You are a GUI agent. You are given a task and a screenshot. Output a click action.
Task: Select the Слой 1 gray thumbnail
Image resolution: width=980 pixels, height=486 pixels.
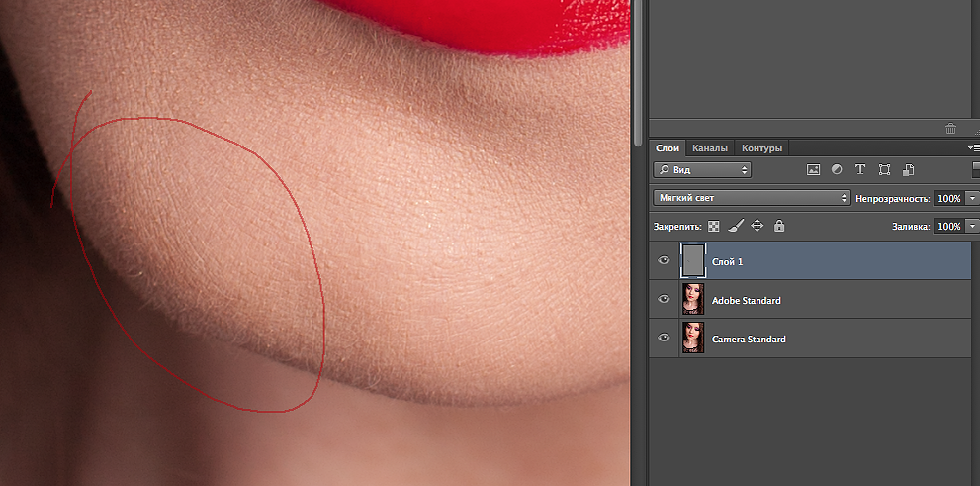pos(693,261)
